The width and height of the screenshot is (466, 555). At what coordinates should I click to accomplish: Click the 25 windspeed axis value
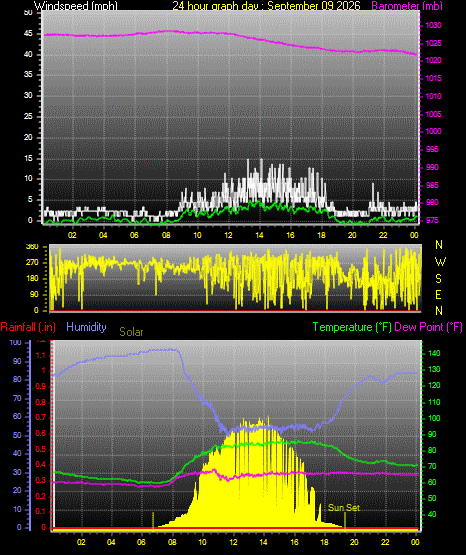click(x=28, y=116)
